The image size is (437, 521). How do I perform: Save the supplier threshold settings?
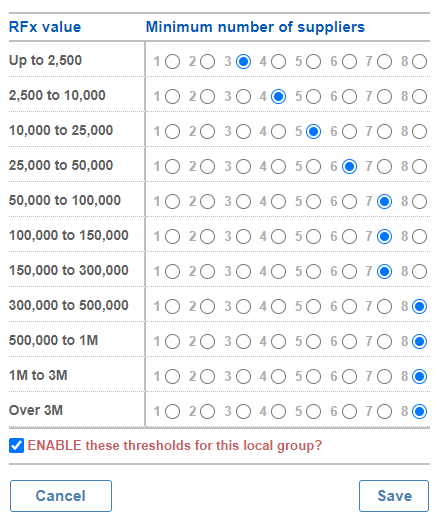(x=394, y=496)
